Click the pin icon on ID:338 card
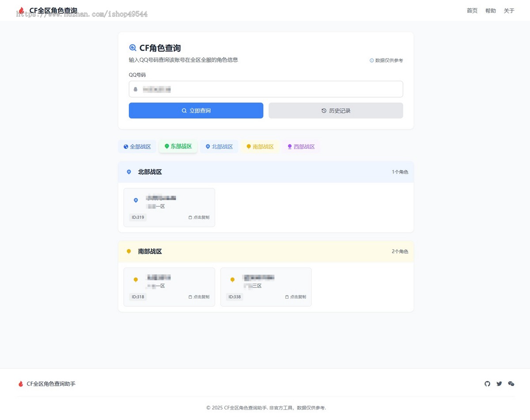Viewport: 530px width, 420px height. pos(232,280)
